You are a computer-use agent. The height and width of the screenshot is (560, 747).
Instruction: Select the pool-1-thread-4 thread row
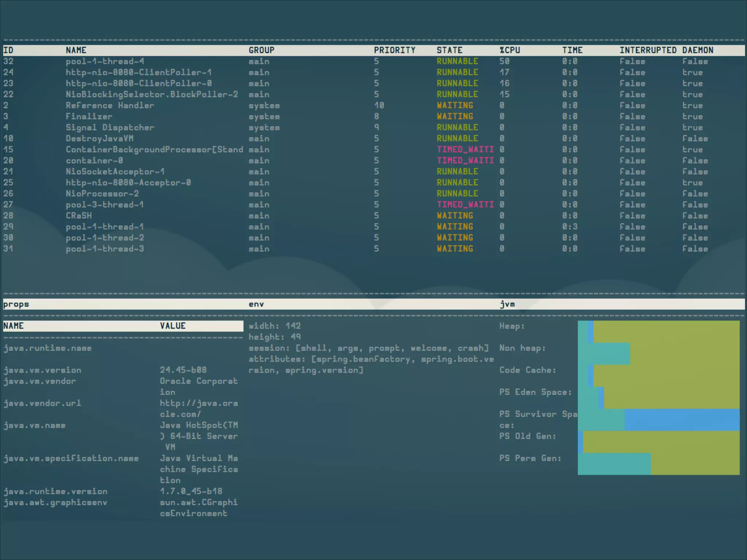105,61
